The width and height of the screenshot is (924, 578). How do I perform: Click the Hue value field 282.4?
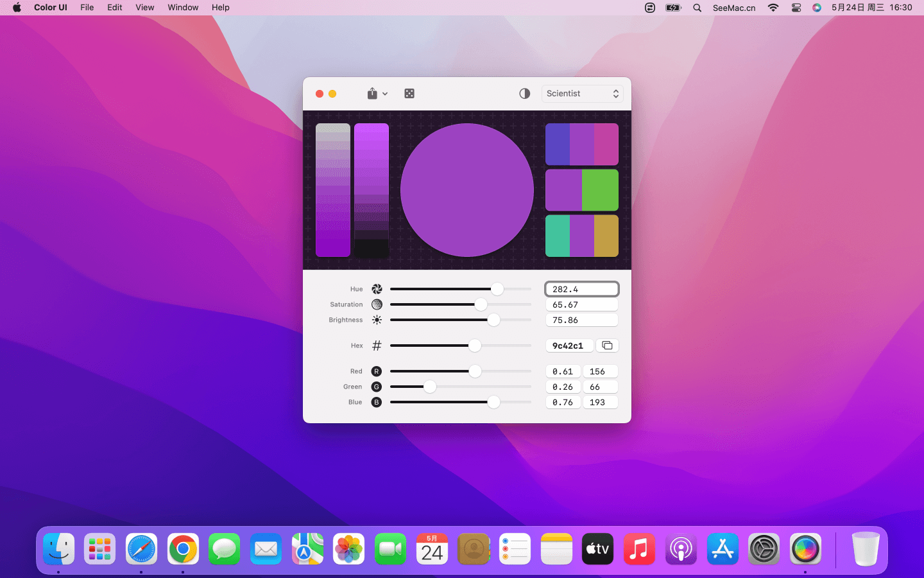pos(581,289)
